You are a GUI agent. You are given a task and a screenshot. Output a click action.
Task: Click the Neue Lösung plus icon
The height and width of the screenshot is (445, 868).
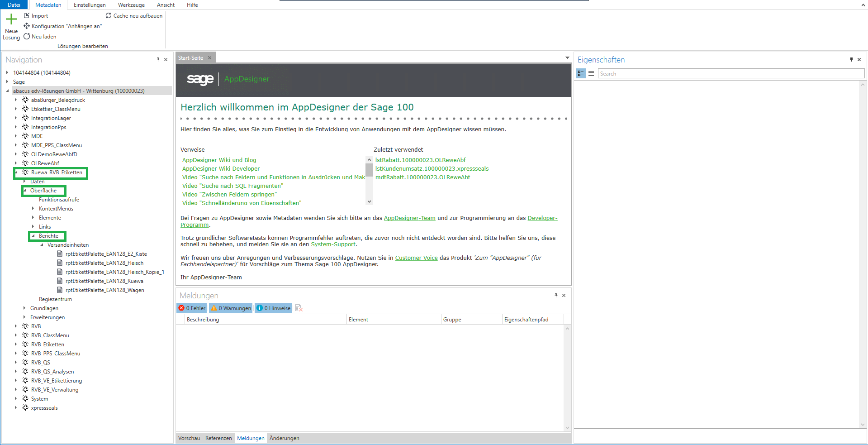[x=11, y=19]
